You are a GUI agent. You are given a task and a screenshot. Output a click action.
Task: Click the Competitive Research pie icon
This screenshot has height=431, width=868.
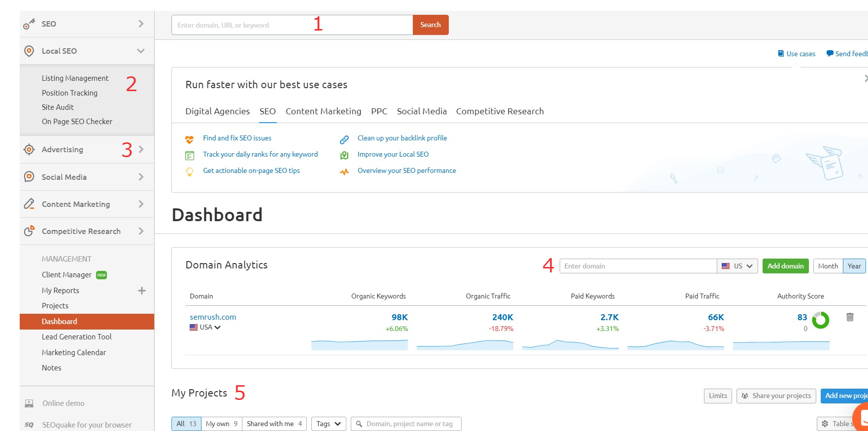[x=29, y=231]
